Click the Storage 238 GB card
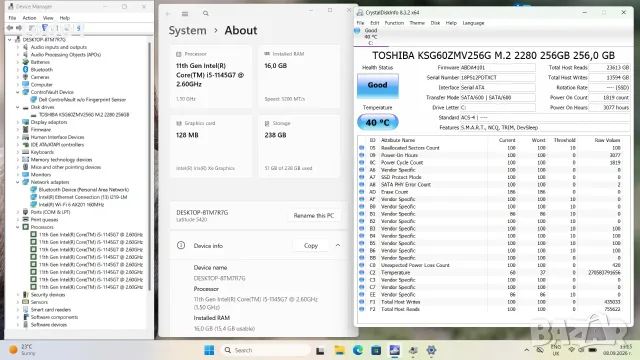640x360 pixels. [299, 146]
